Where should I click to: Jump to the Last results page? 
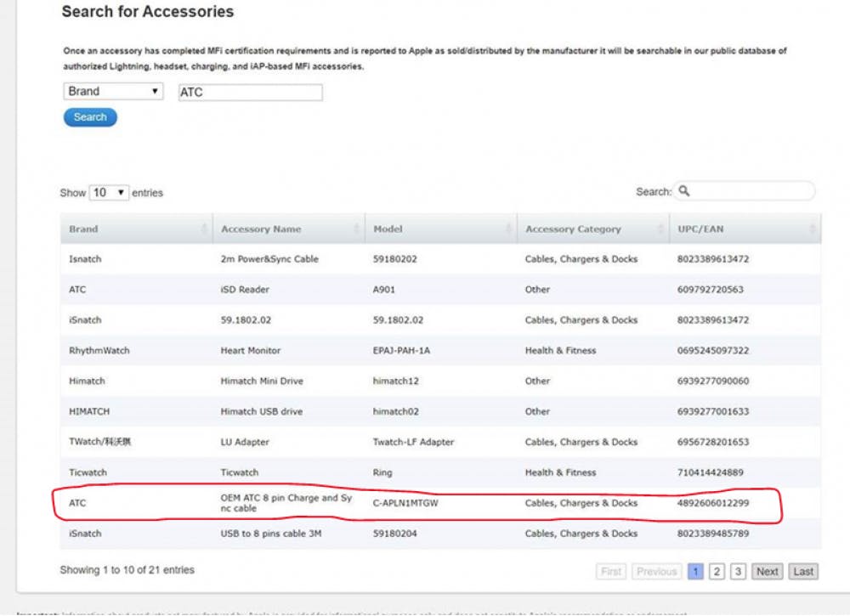803,572
